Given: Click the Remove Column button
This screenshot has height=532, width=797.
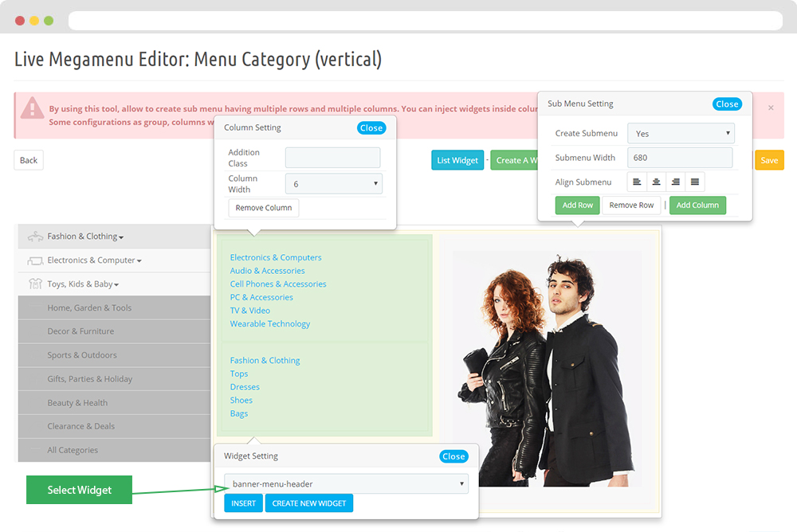Looking at the screenshot, I should click(263, 208).
